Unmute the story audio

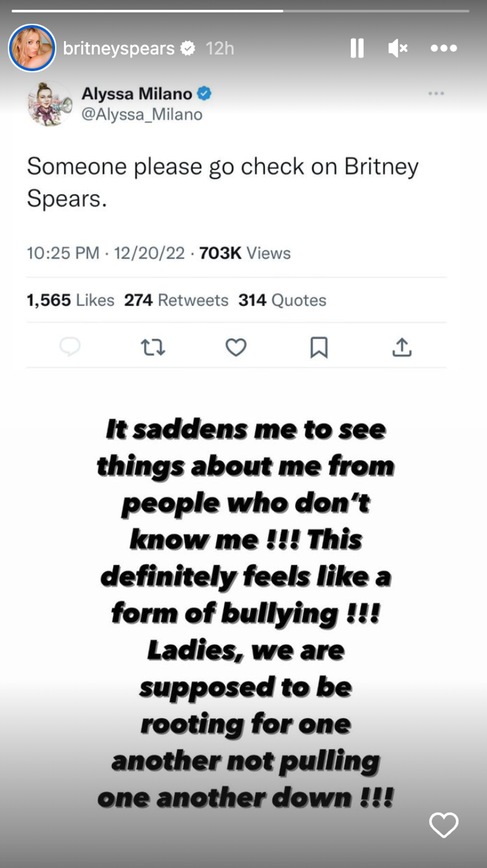(398, 48)
